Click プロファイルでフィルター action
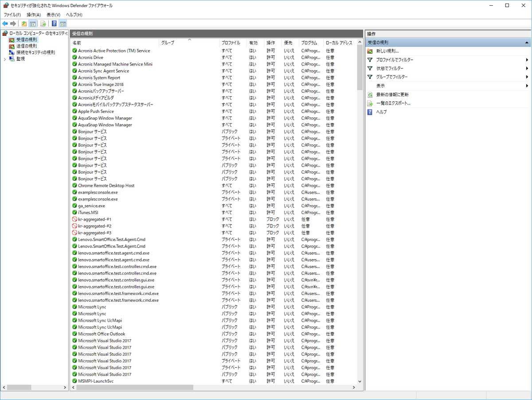Image resolution: width=532 pixels, height=400 pixels. (395, 60)
